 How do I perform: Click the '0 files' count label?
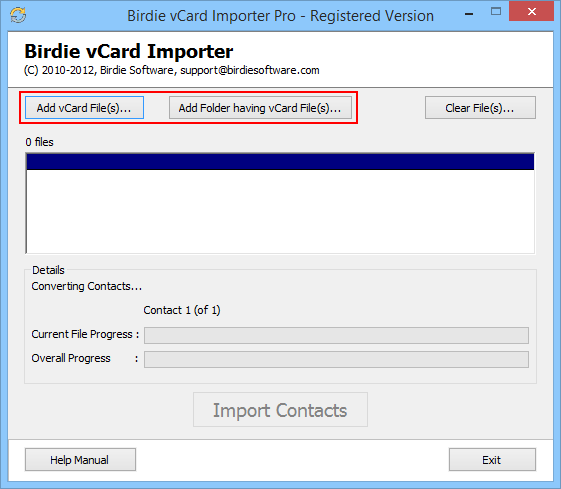pyautogui.click(x=39, y=142)
